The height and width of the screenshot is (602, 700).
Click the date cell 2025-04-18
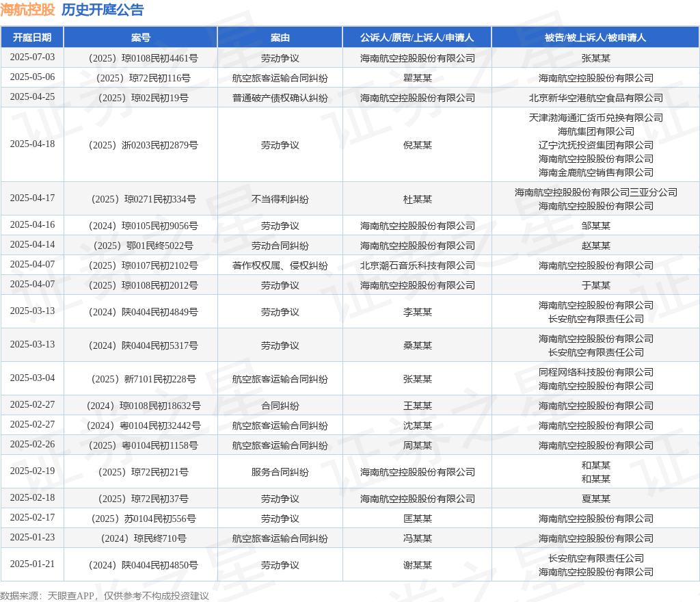(32, 144)
